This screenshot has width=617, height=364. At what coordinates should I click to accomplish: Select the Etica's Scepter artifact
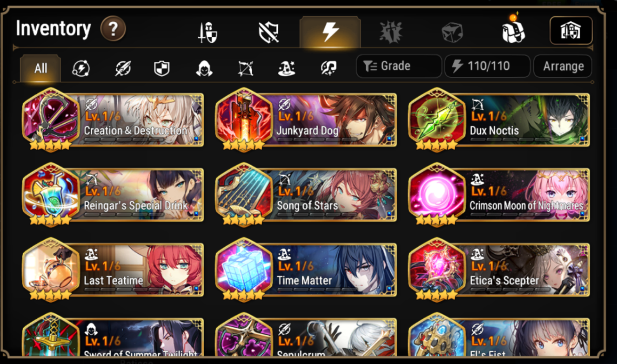(x=499, y=270)
